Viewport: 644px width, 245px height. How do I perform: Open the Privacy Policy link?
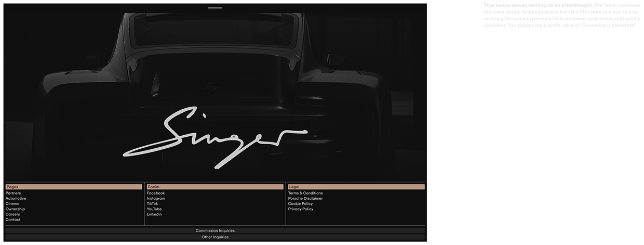(301, 209)
